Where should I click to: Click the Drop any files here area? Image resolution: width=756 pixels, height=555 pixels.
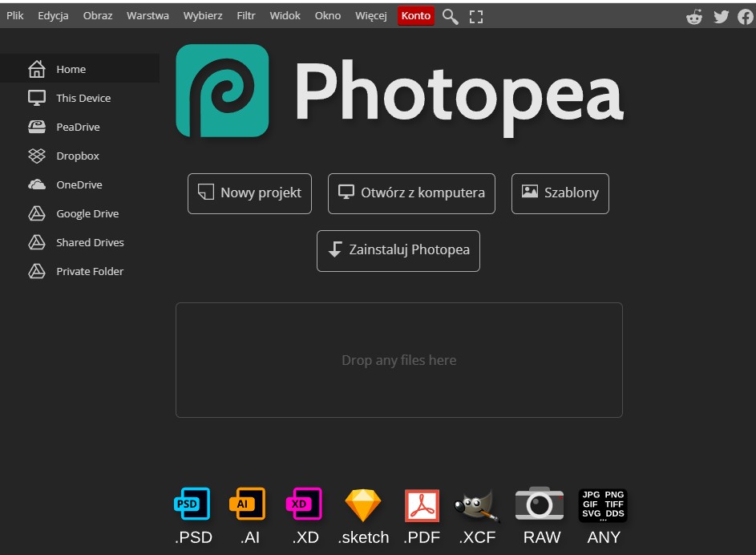click(x=398, y=359)
